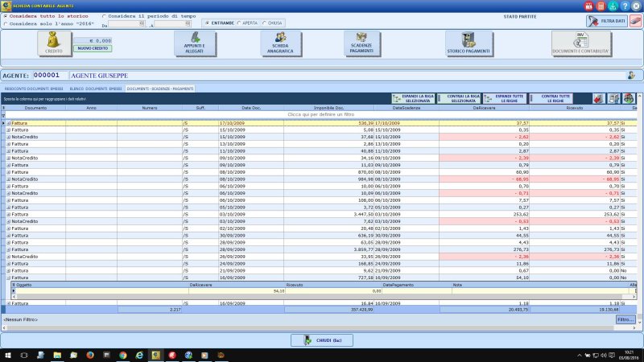Select ENTRAMBE state option
The height and width of the screenshot is (362, 644).
pos(219,23)
